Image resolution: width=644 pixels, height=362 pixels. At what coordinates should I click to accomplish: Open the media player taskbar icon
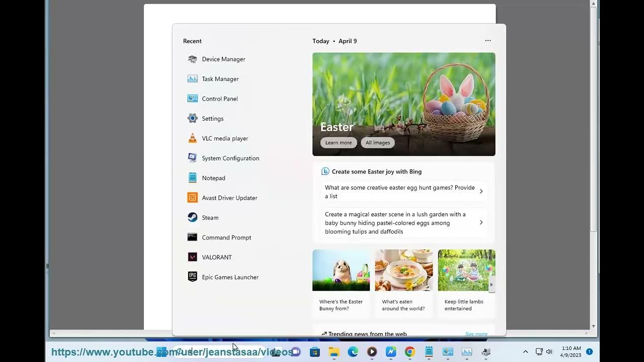(372, 352)
